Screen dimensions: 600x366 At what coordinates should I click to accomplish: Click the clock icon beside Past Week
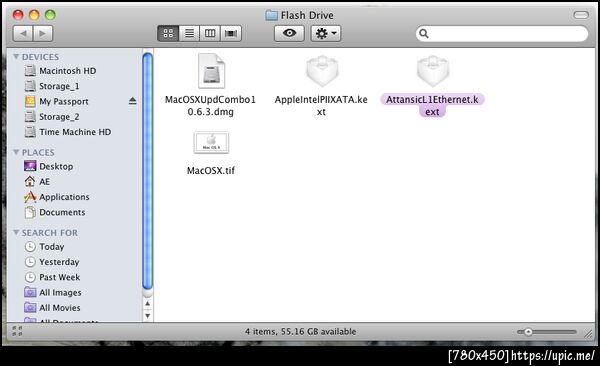[30, 277]
